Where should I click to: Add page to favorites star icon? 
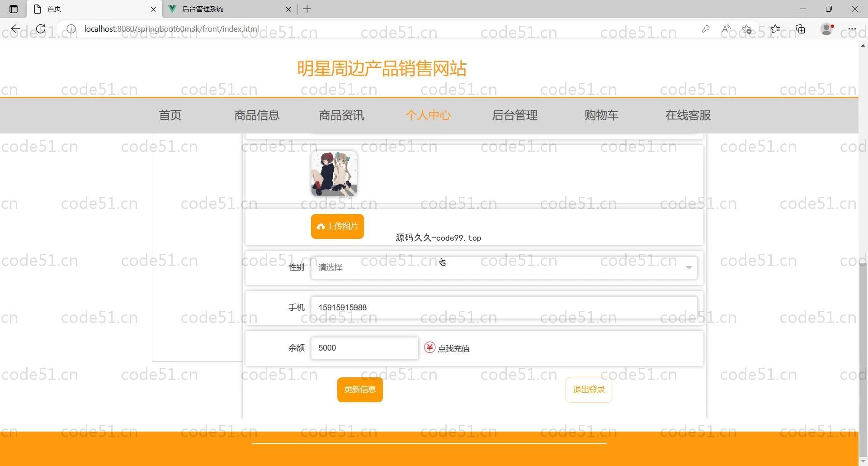pos(747,29)
